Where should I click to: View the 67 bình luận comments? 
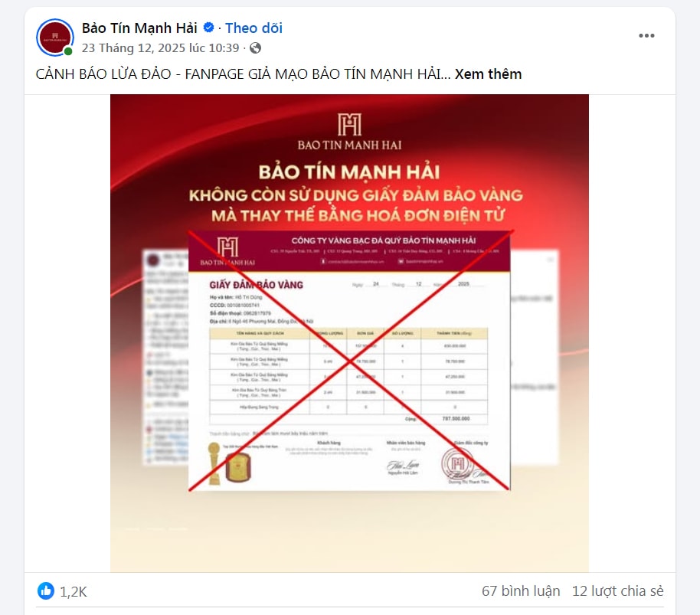pos(521,591)
